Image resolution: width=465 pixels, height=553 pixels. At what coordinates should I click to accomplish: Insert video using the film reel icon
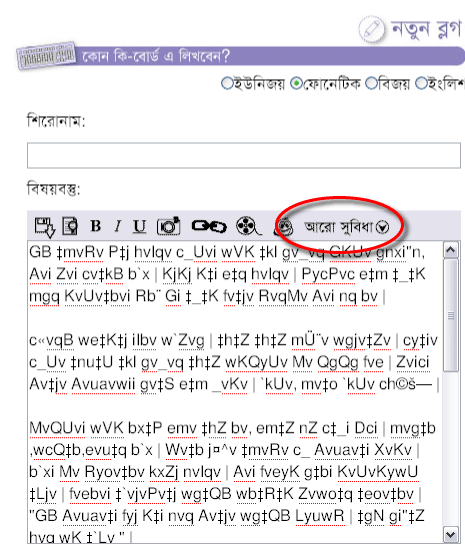(x=248, y=226)
